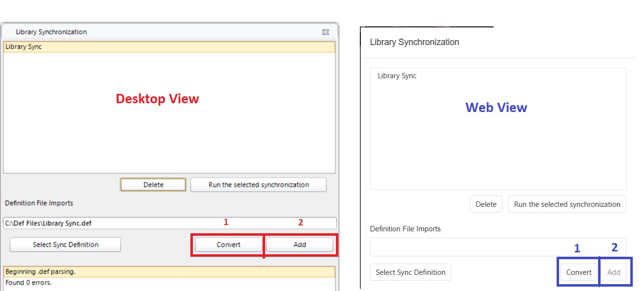Run the selected synchronization in Desktop View
Image resolution: width=644 pixels, height=291 pixels.
(x=258, y=184)
